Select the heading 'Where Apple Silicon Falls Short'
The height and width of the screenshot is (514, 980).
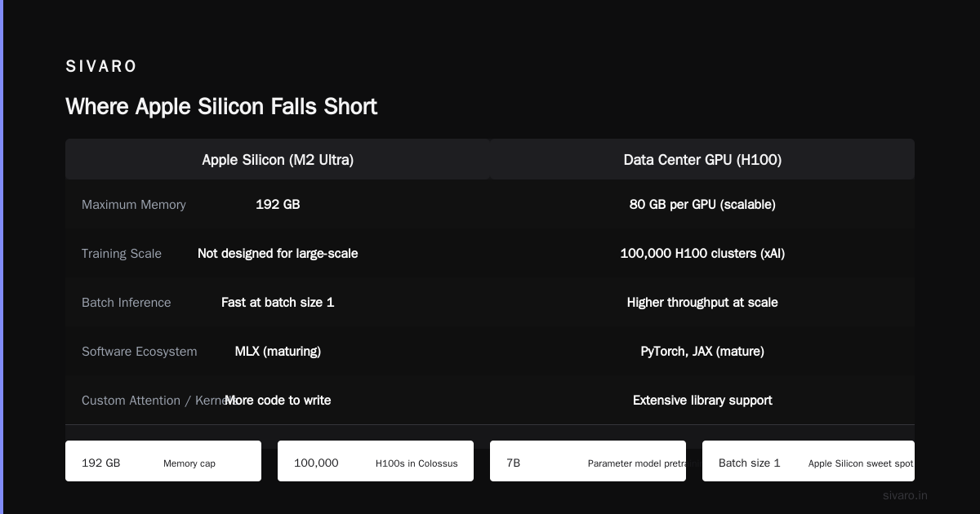click(221, 107)
